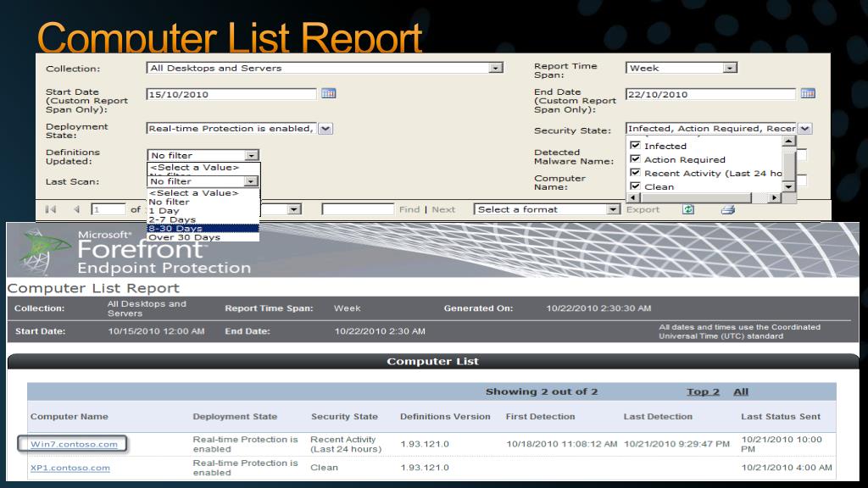The width and height of the screenshot is (868, 488).
Task: Expand the Security State dropdown arrow
Action: 805,129
